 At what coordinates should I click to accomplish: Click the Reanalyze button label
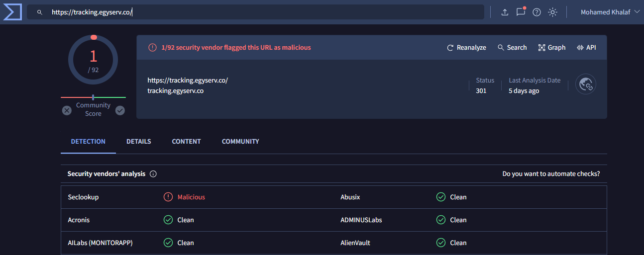point(471,48)
